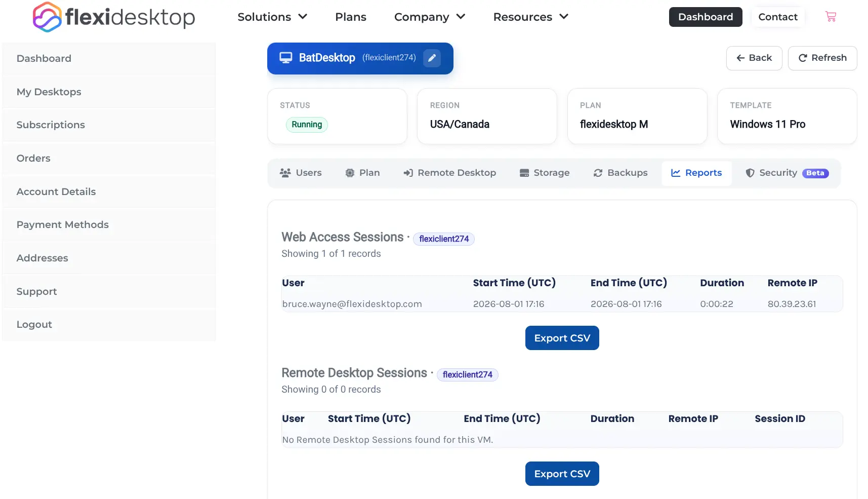Viewport: 868px width, 499px height.
Task: Export Web Access Sessions CSV
Action: point(562,338)
